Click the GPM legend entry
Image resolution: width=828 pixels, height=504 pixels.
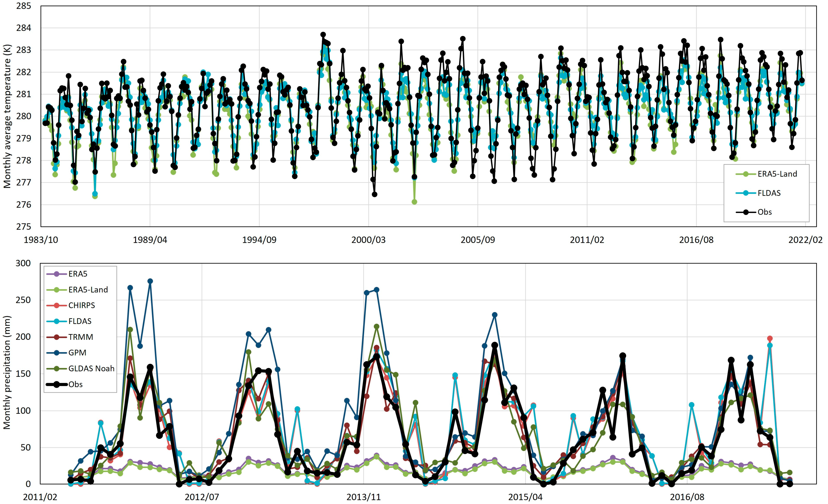77,353
